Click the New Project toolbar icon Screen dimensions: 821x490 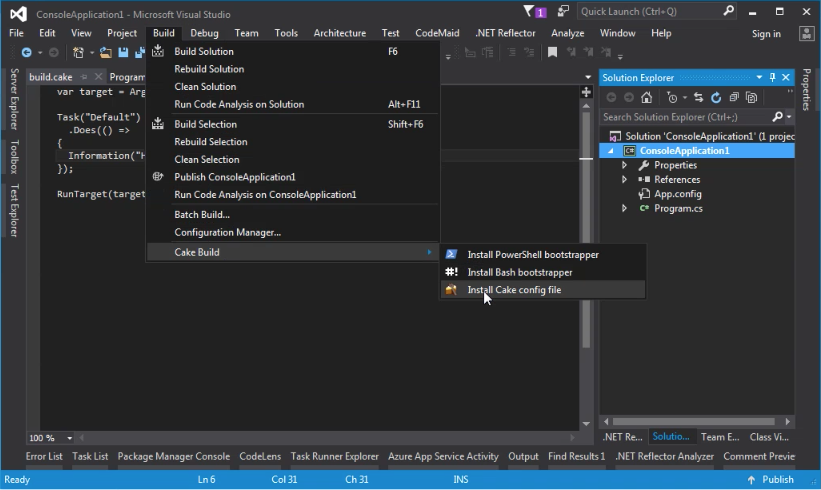point(78,52)
